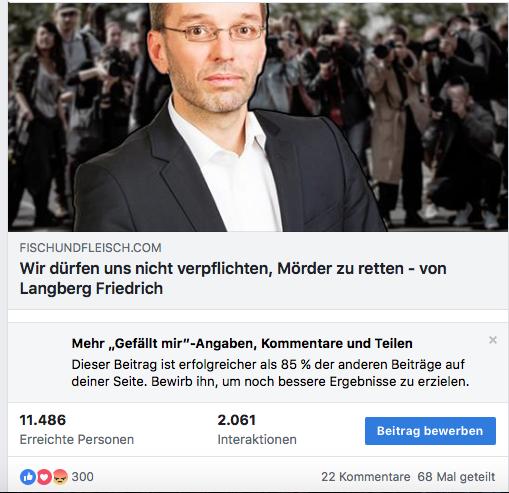
Task: Open the 22 Kommentare link
Action: [x=366, y=477]
